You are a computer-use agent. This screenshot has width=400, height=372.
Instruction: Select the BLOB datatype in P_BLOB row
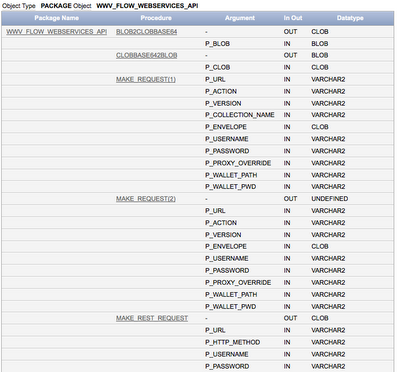[x=320, y=44]
